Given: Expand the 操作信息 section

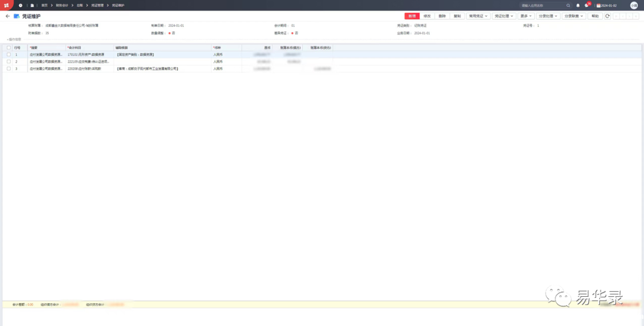Looking at the screenshot, I should [x=13, y=39].
